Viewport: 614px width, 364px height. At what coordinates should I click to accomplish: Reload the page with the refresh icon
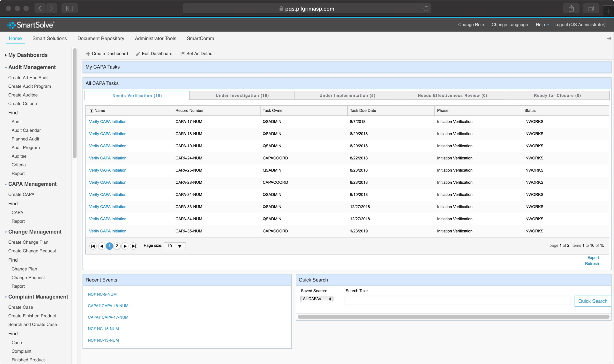pyautogui.click(x=426, y=9)
